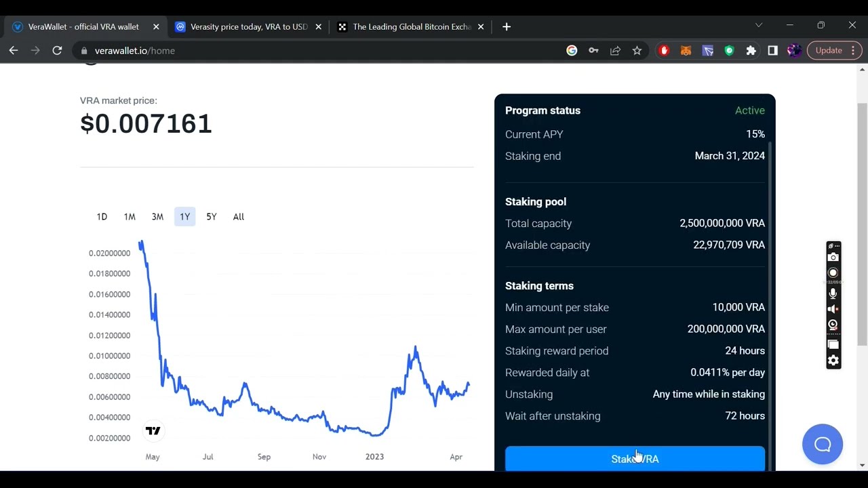868x488 pixels.
Task: Click the Any time while in staking text
Action: click(709, 394)
